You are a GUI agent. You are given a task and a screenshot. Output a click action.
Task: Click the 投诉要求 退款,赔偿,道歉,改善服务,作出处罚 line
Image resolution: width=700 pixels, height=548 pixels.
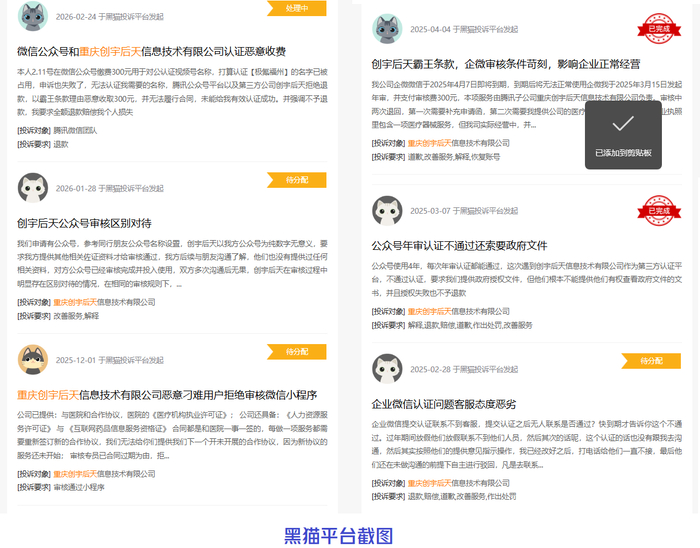click(x=444, y=496)
